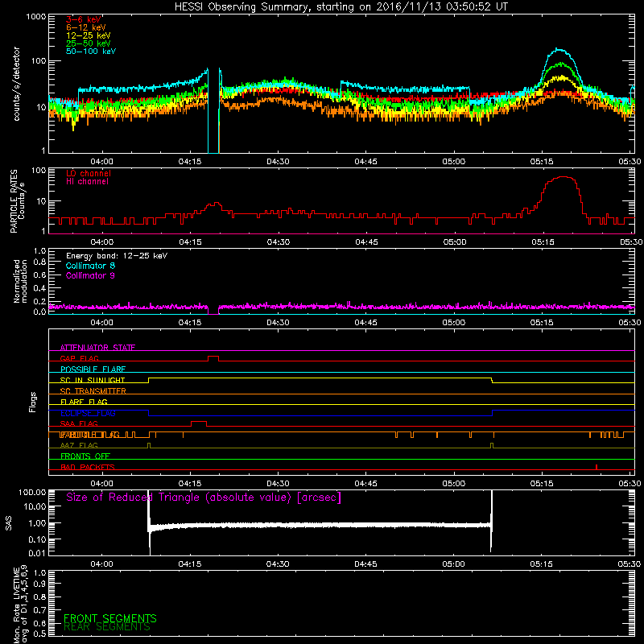Click the 'ATTENUATOR STATE' flag label
This screenshot has height=644, width=644.
pos(97,348)
